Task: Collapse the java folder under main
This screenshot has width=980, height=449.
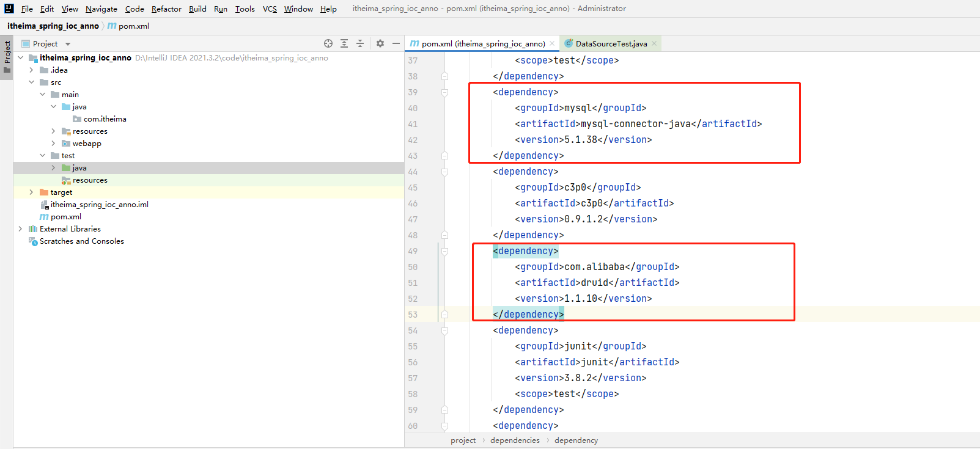Action: (x=54, y=107)
